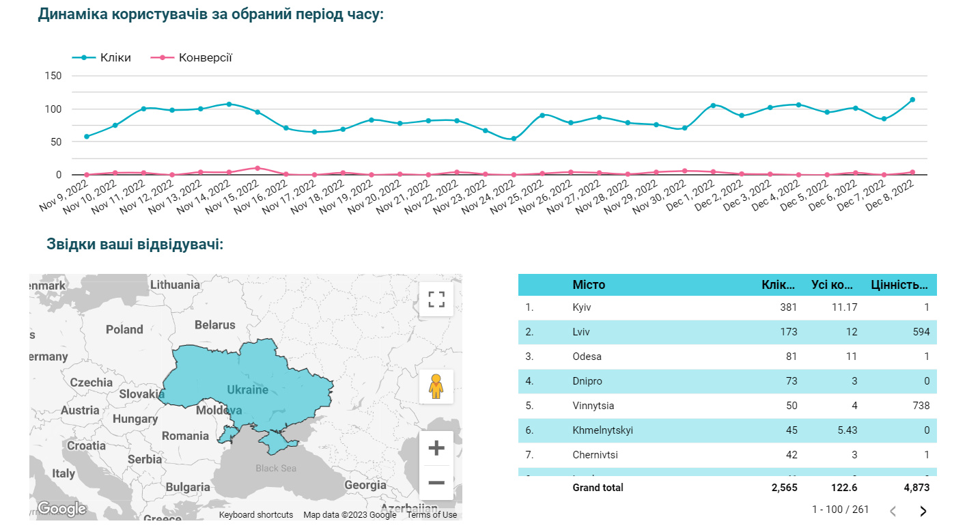980x528 pixels.
Task: Open the map Terms of Use link
Action: [432, 515]
